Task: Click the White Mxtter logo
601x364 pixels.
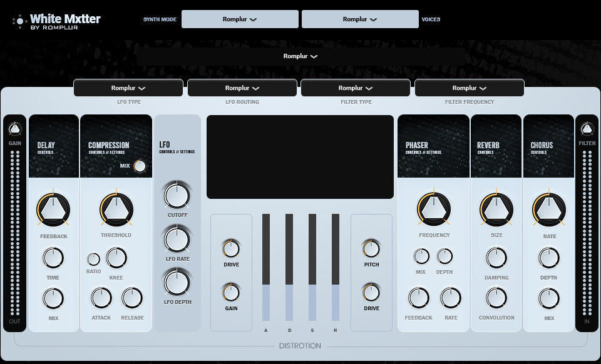Action: (56, 21)
